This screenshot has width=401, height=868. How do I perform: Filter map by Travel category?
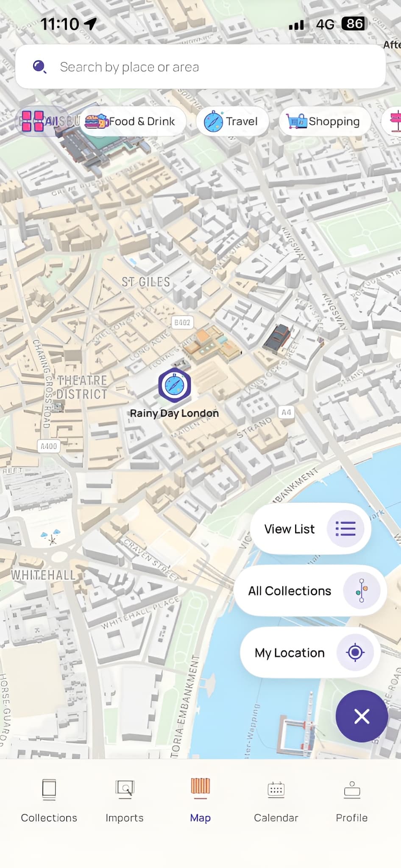[232, 122]
